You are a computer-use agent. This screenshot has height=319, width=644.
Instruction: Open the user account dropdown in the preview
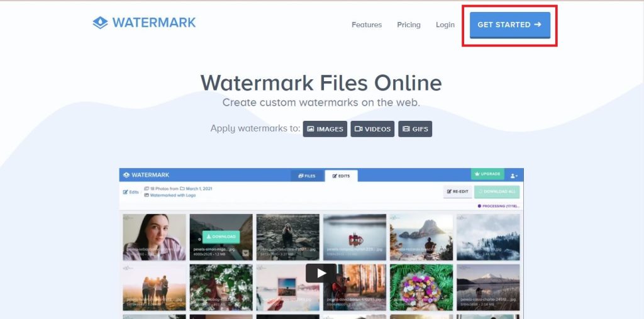click(514, 176)
